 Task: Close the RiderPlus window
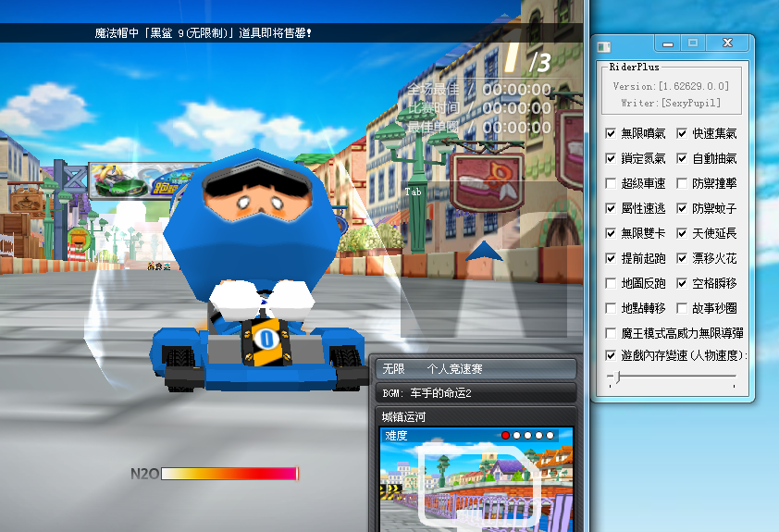[x=728, y=43]
